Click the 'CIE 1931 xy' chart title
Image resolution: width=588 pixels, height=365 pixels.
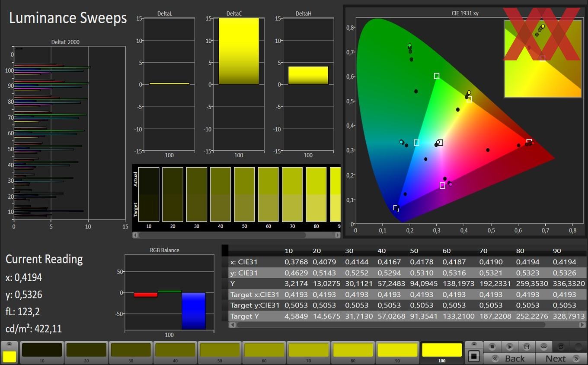465,13
